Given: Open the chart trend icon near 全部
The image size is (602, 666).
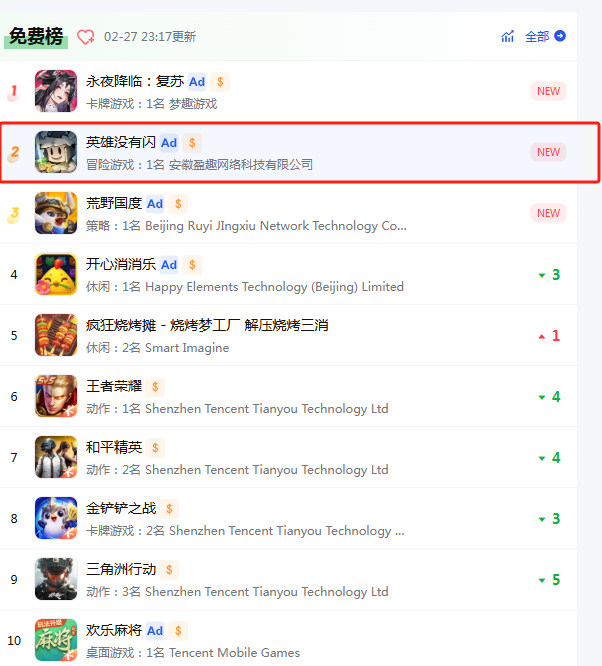Looking at the screenshot, I should 507,37.
